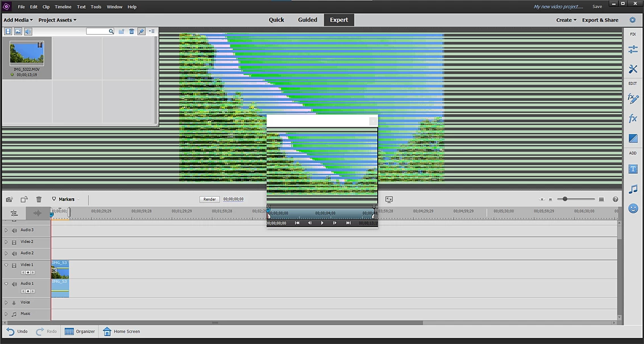The height and width of the screenshot is (344, 644).
Task: Show video files in Project Assets
Action: click(x=8, y=31)
